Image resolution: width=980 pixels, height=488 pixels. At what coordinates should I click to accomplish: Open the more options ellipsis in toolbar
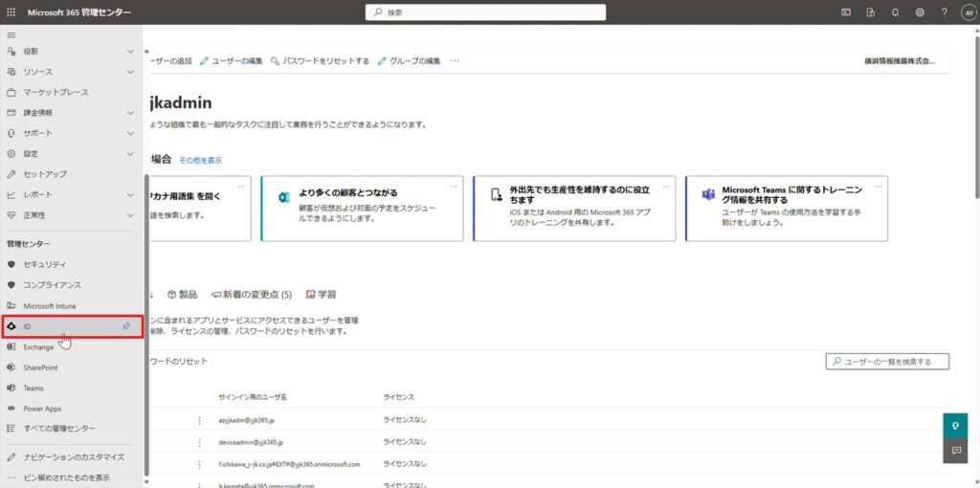pos(455,61)
